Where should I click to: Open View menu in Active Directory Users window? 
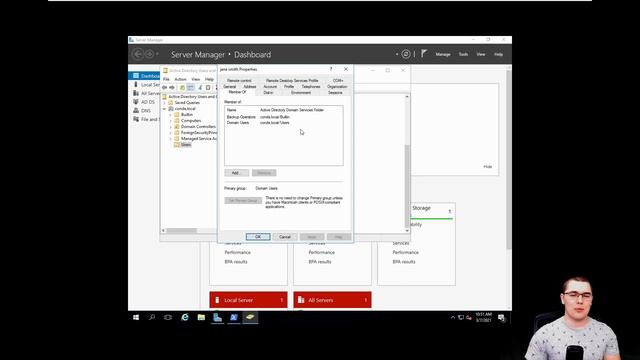(x=196, y=79)
